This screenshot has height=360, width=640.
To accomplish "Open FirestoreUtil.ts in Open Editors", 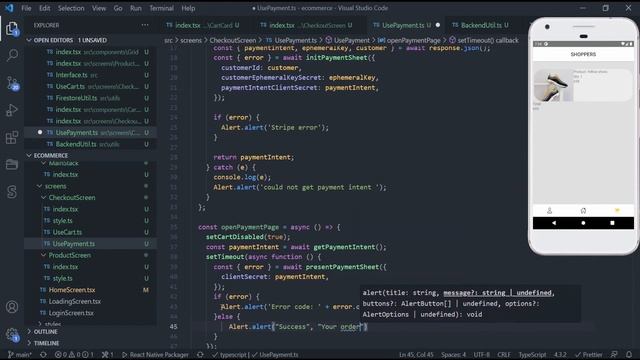I will pyautogui.click(x=76, y=98).
